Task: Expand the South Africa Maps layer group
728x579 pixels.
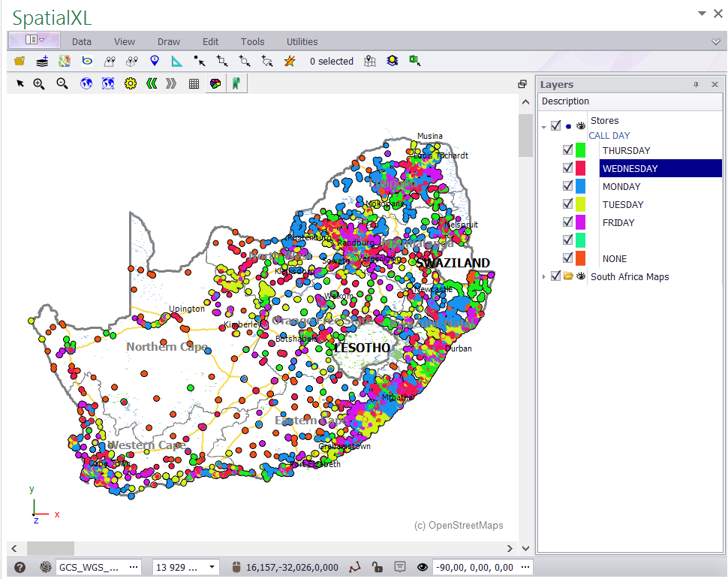Action: [x=543, y=277]
